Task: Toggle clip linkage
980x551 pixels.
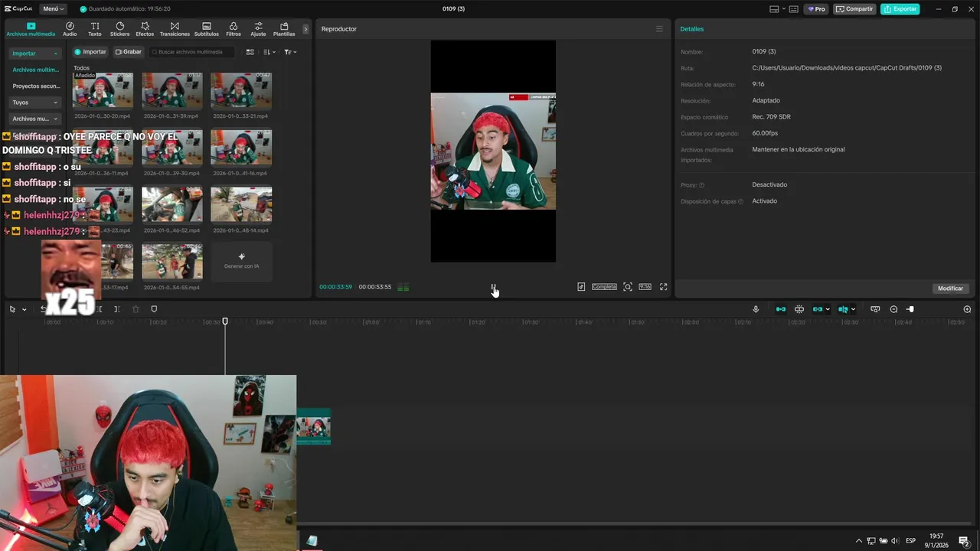Action: pos(818,309)
